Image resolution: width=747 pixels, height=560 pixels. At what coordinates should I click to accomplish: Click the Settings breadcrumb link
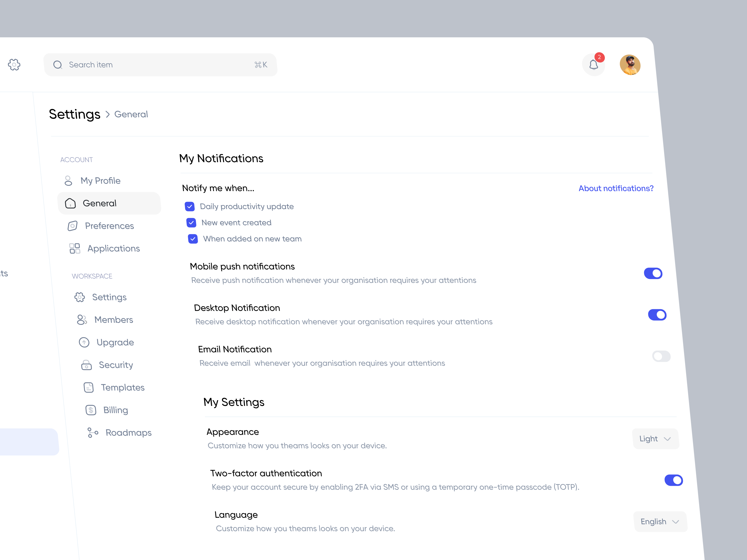pos(75,114)
